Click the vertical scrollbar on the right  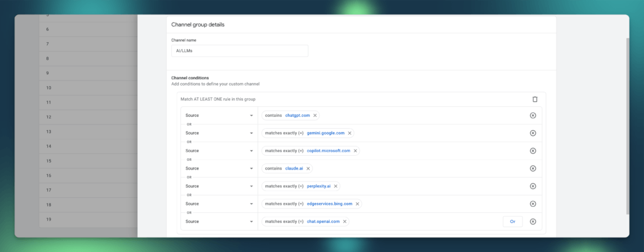627,126
